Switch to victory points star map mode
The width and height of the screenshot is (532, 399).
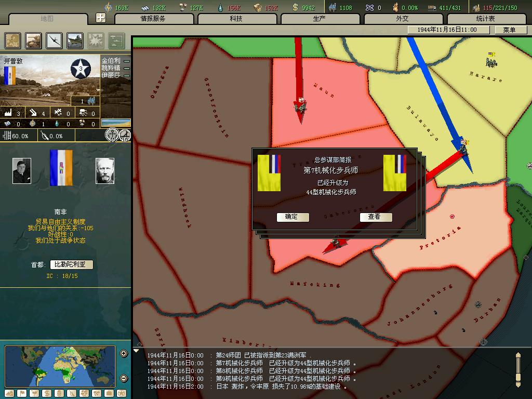pyautogui.click(x=122, y=393)
